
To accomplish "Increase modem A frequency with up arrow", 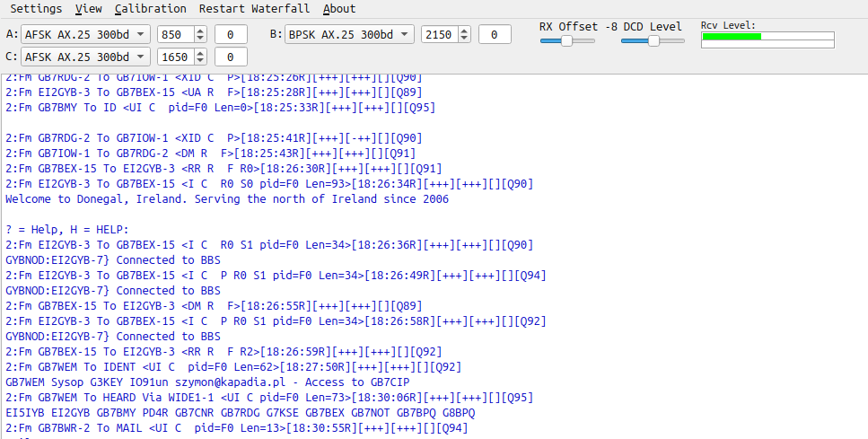I will [199, 31].
